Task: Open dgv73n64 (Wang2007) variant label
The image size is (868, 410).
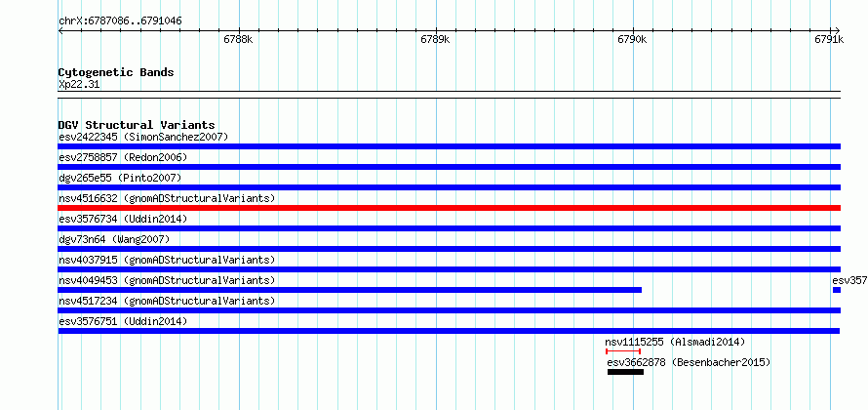Action: pyautogui.click(x=114, y=239)
